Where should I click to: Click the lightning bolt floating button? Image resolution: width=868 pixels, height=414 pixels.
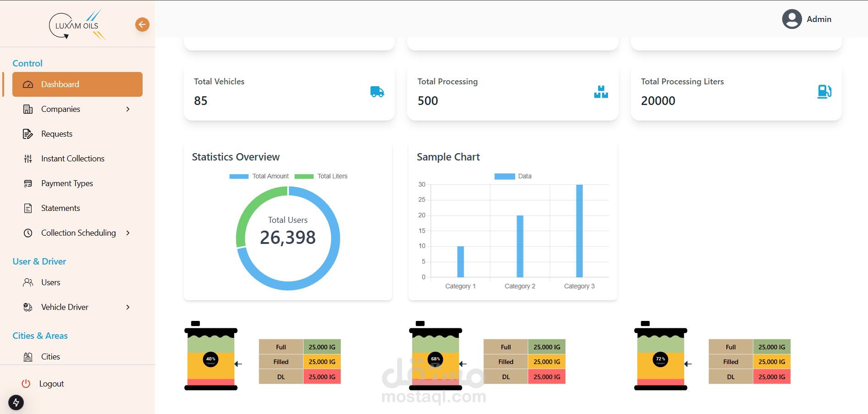click(16, 403)
